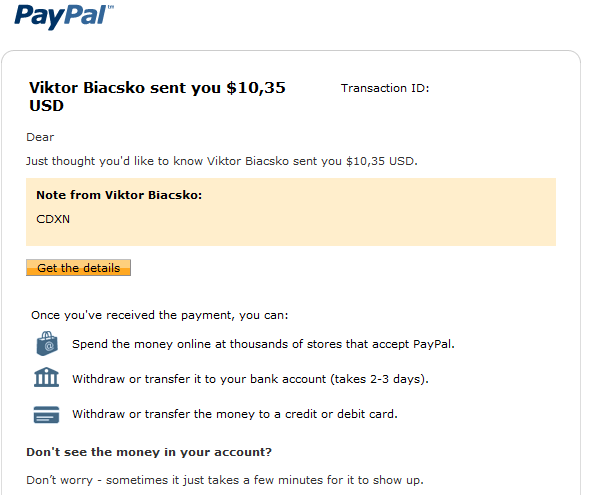The height and width of the screenshot is (495, 591).
Task: Click the Transaction ID label
Action: click(385, 88)
